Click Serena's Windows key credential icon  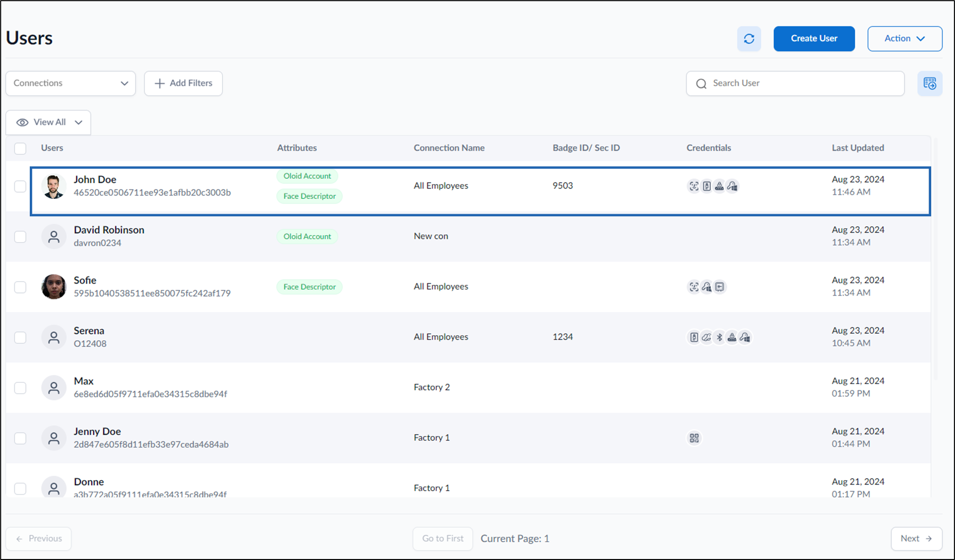(745, 337)
